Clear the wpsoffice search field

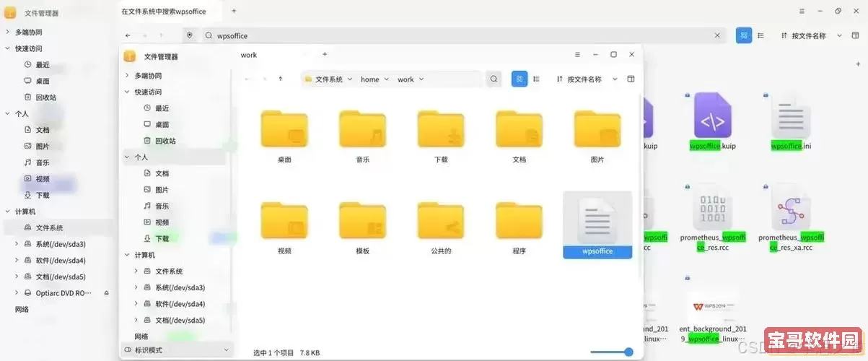tap(718, 35)
